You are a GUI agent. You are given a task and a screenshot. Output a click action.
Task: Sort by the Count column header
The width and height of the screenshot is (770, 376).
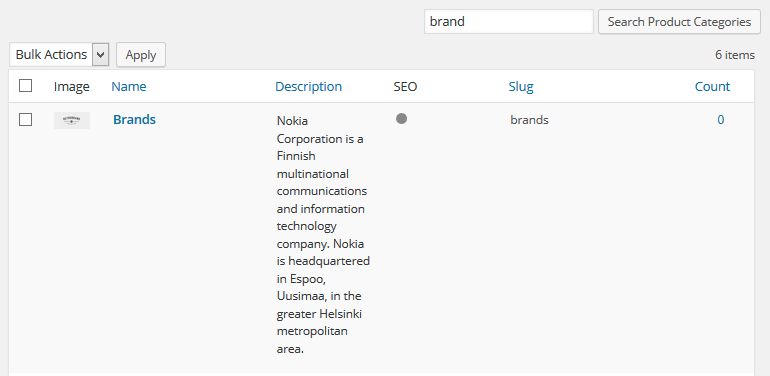click(712, 86)
